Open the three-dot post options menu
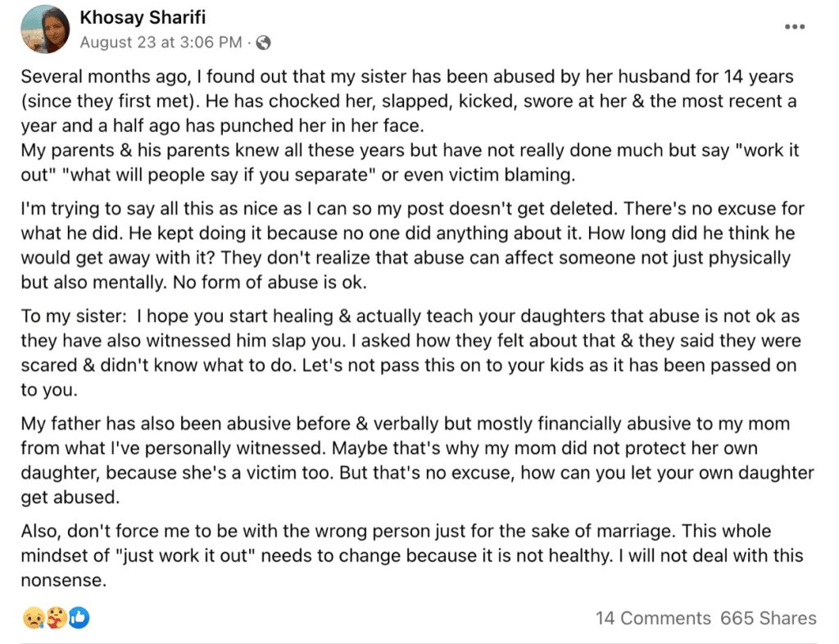 click(x=795, y=27)
